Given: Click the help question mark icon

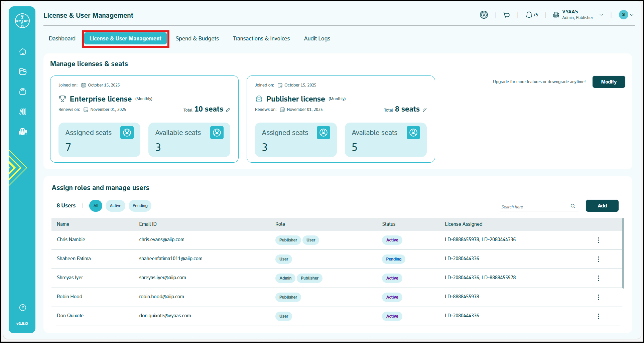Looking at the screenshot, I should pos(23,308).
